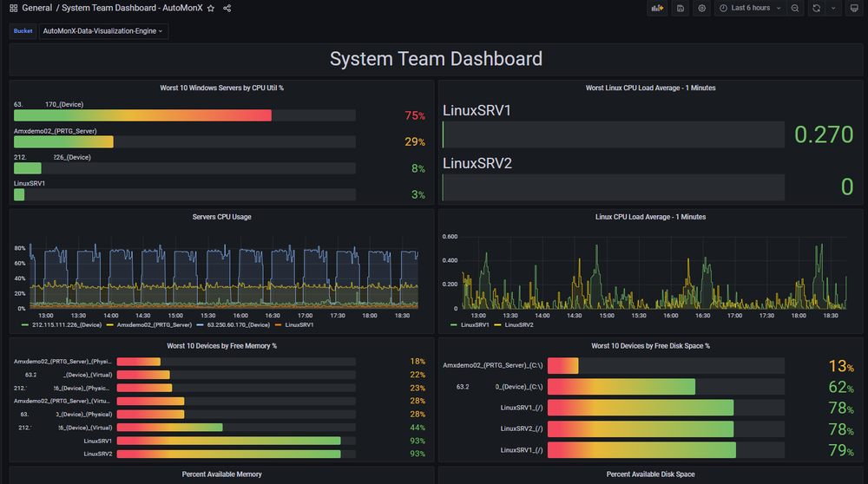Open Worst Linux CPU Load Average panel title menu
This screenshot has width=868, height=484.
point(650,88)
